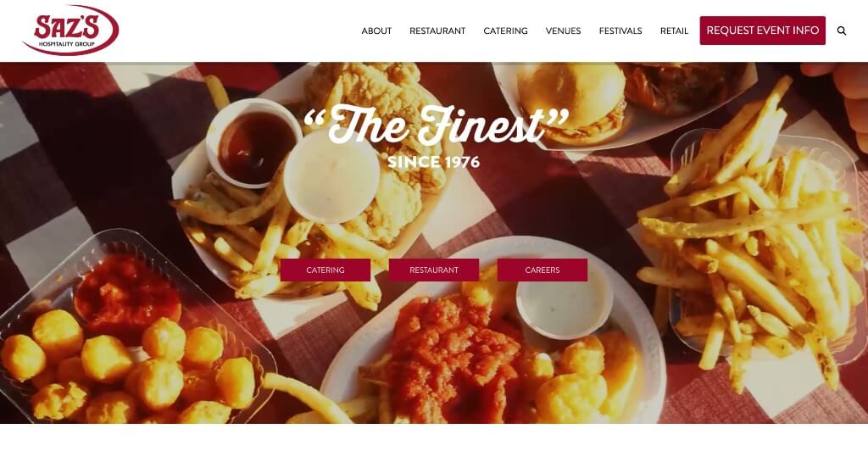Screen dimensions: 868x468
Task: Open the Festivals navigation item
Action: tap(620, 31)
